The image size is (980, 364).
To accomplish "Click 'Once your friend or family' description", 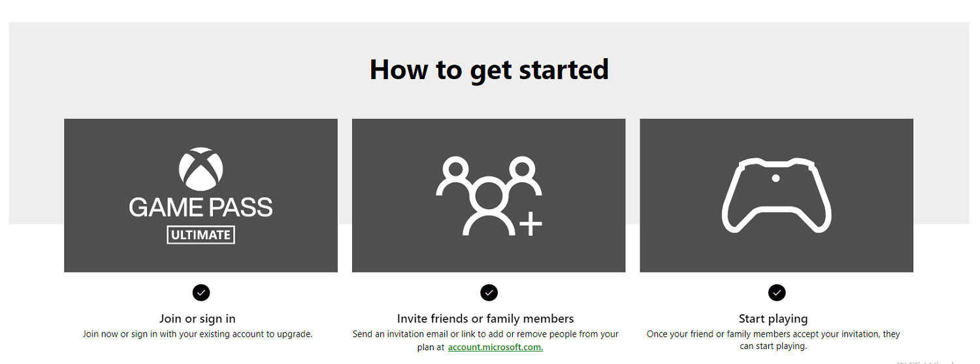I will [x=773, y=334].
